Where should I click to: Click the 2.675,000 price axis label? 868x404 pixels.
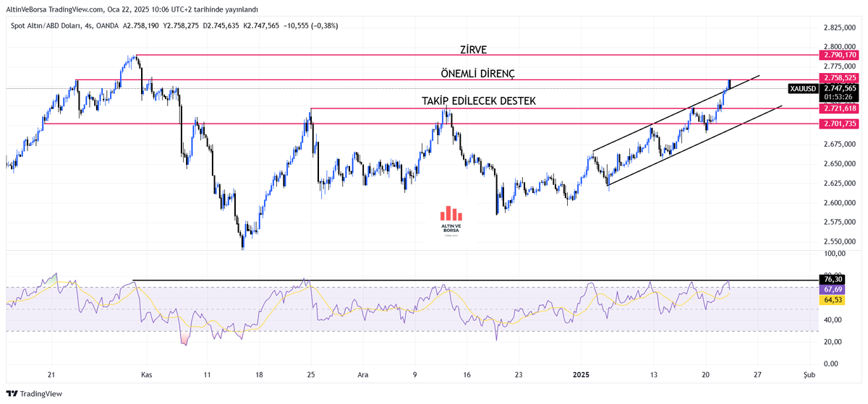(840, 145)
